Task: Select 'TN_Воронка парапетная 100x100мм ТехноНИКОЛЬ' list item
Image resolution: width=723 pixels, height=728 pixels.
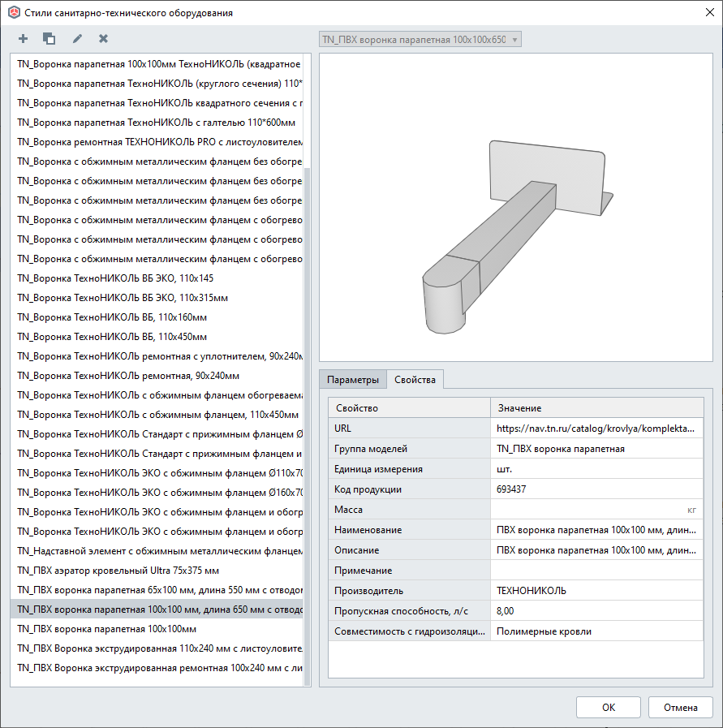Action: (x=157, y=64)
